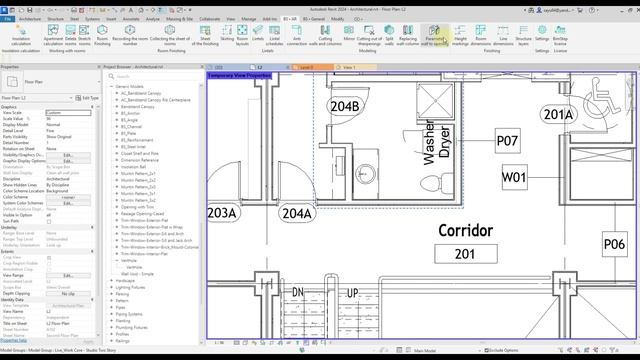
Task: Select Cutting walls and columns tool
Action: click(x=325, y=35)
